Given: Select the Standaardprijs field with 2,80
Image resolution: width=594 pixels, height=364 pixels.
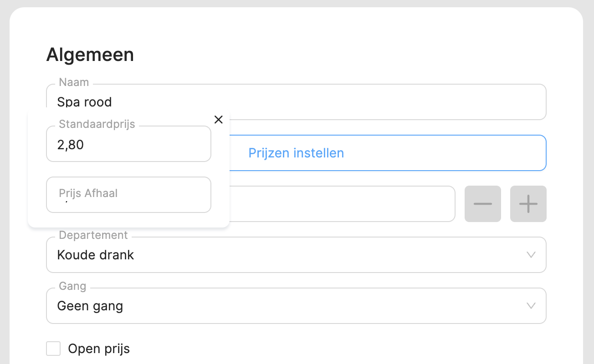Looking at the screenshot, I should tap(128, 145).
